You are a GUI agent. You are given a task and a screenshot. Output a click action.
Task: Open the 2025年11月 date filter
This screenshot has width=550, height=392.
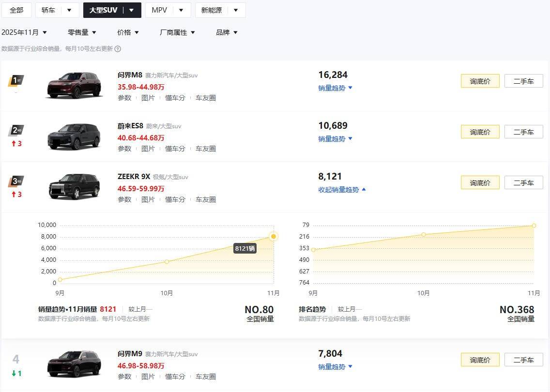point(25,32)
